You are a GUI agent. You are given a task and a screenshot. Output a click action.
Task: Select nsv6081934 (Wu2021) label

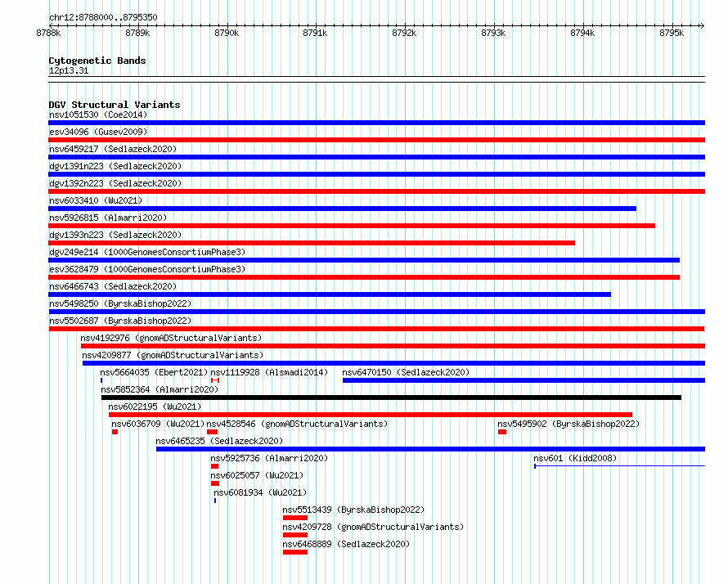(260, 492)
